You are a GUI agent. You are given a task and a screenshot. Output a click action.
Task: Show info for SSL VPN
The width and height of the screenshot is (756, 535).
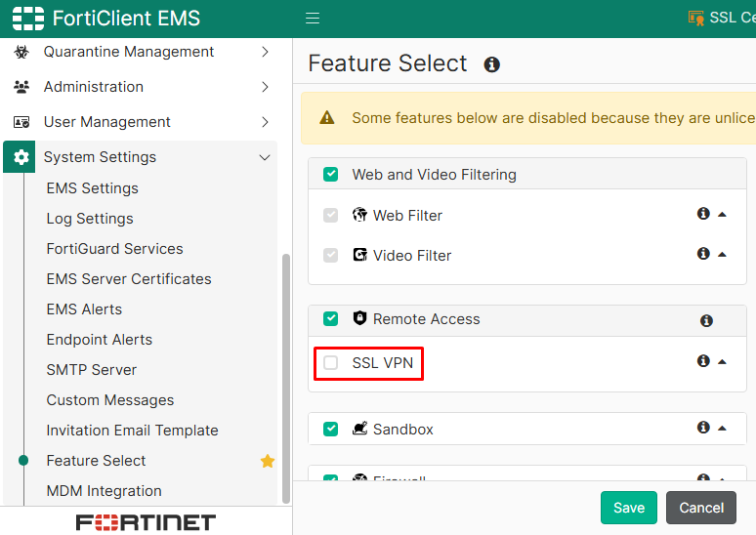(x=703, y=360)
